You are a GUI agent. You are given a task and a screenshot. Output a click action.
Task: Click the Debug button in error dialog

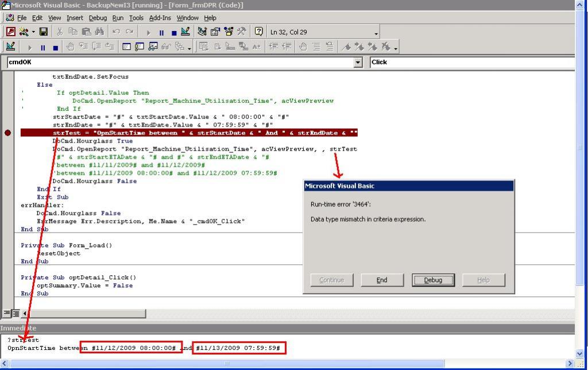(x=433, y=280)
